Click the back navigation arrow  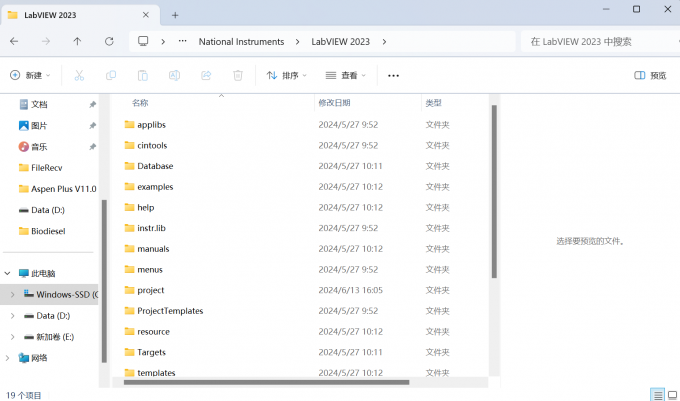coord(14,41)
